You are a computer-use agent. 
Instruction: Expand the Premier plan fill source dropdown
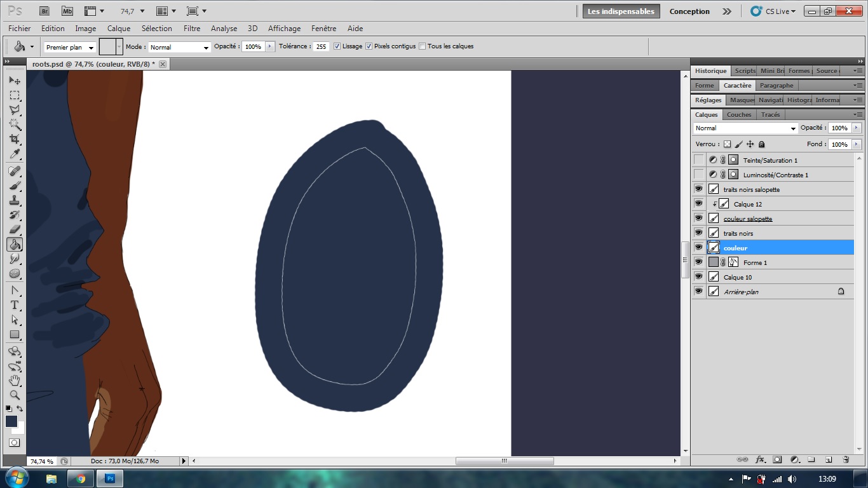[x=70, y=48]
